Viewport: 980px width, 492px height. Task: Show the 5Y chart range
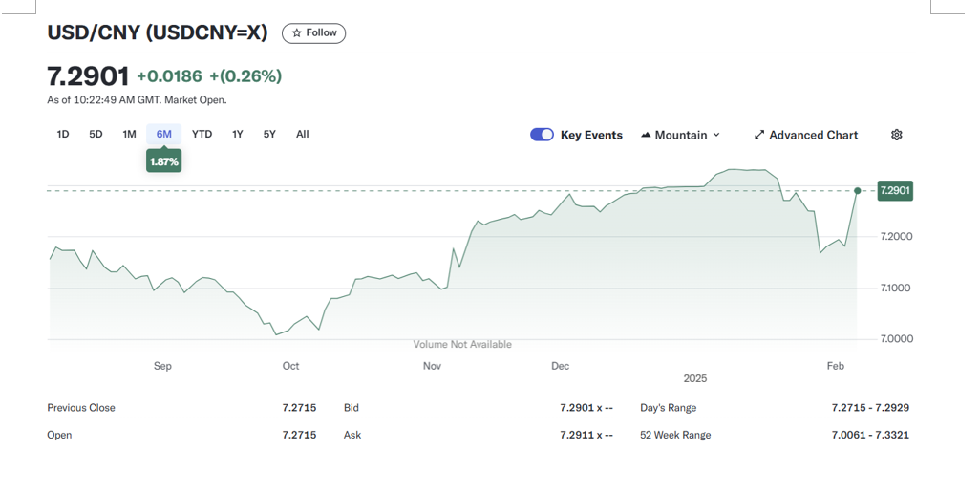coord(269,135)
